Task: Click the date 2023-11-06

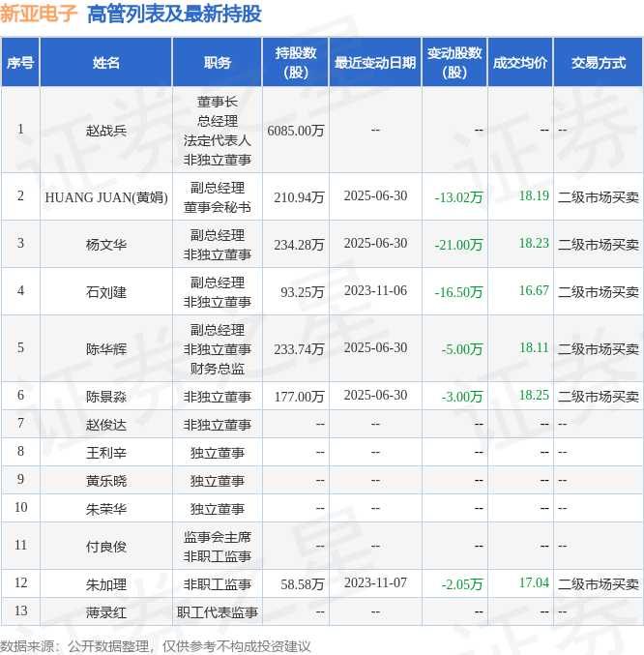Action: [x=375, y=291]
